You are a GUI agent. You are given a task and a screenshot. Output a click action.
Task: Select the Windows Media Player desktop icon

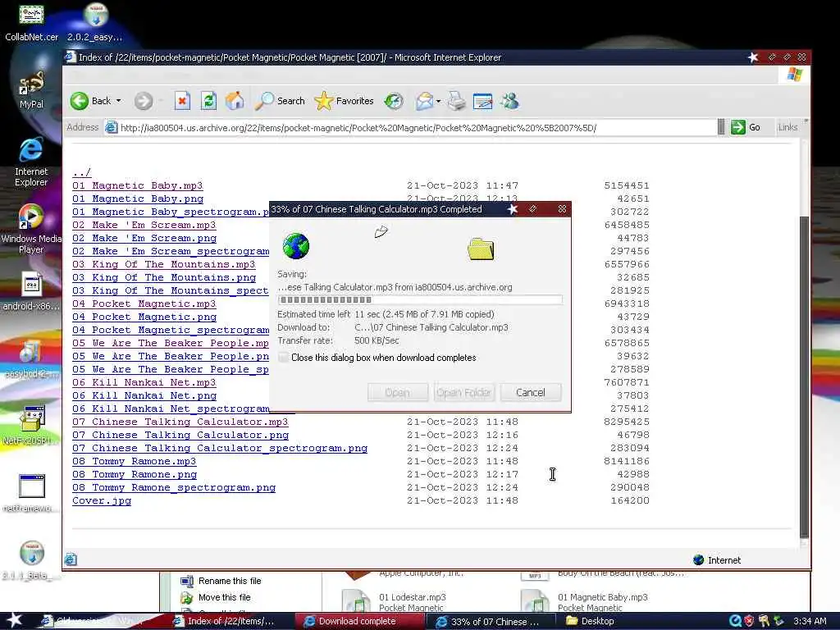coord(31,230)
